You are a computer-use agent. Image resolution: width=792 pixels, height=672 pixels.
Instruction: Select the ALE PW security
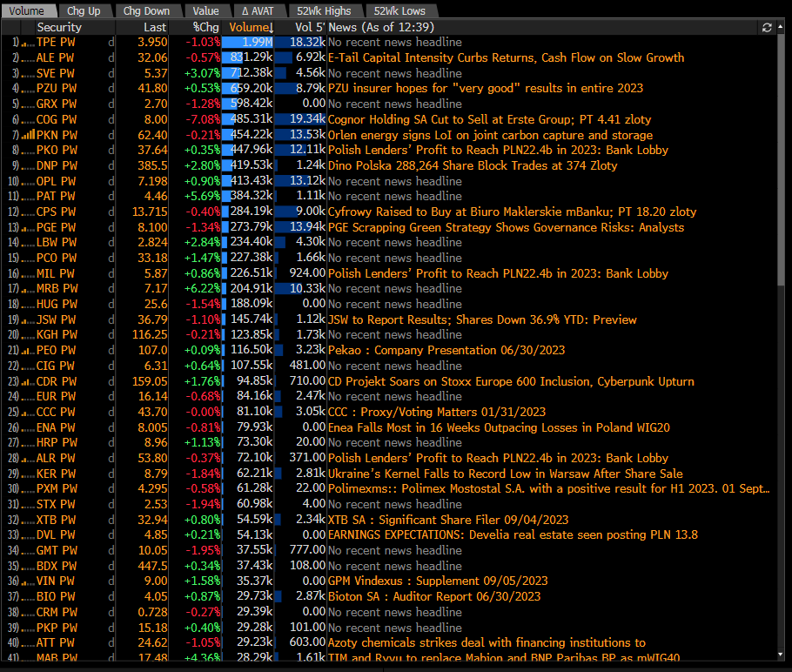tap(55, 58)
